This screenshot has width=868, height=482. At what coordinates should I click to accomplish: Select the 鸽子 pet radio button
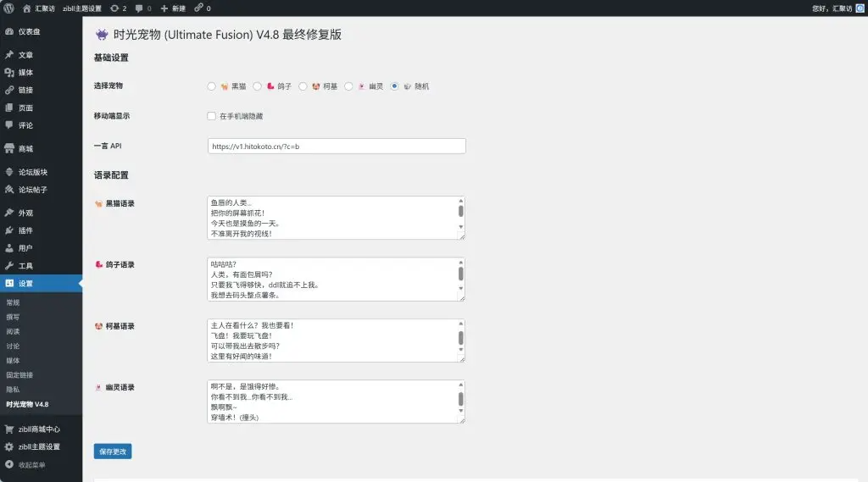pos(258,86)
